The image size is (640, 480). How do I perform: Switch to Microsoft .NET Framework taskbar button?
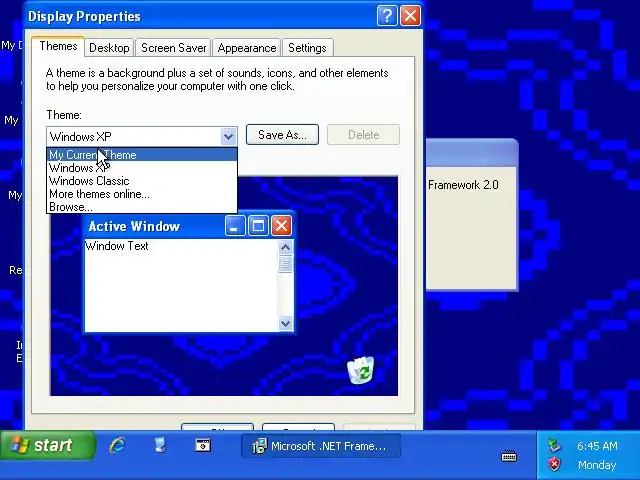pos(321,446)
